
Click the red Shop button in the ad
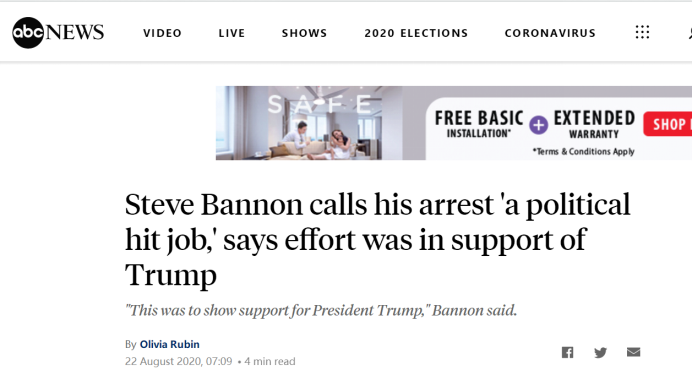(668, 124)
